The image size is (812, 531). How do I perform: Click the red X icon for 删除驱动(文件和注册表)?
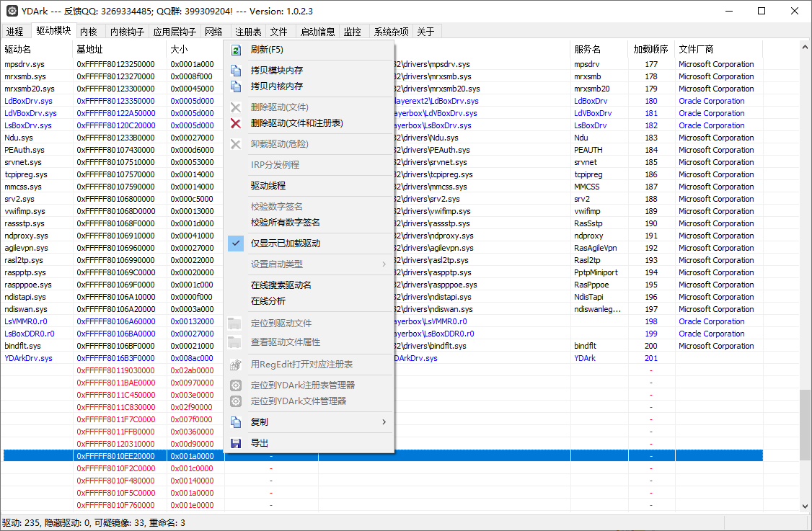tap(235, 123)
